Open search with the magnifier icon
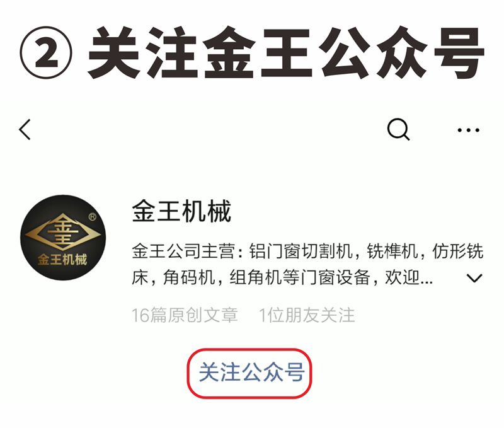 (x=398, y=130)
